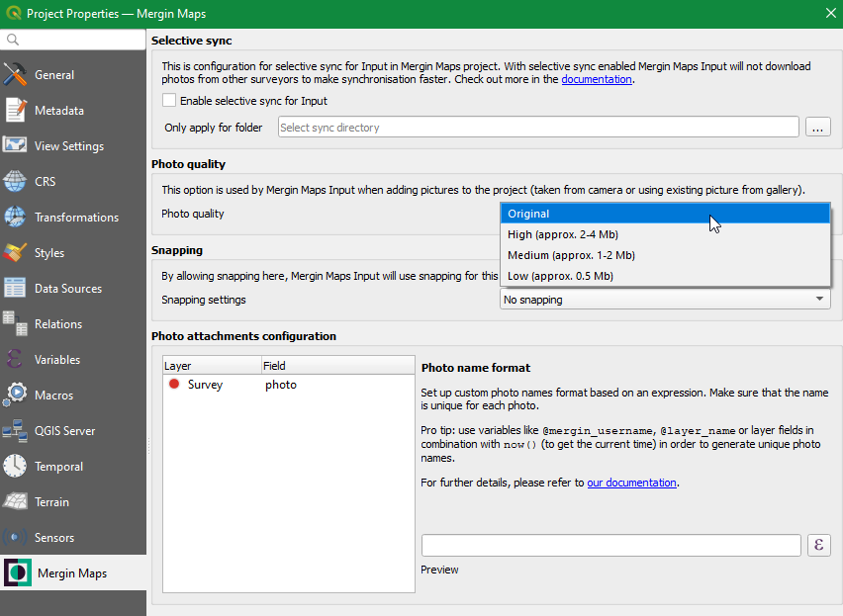This screenshot has width=843, height=616.
Task: Switch to the Temporal tab label
Action: pos(58,467)
